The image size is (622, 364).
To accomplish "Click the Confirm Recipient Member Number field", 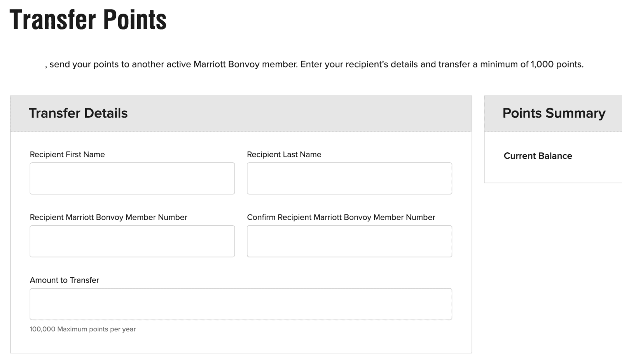I will (349, 241).
